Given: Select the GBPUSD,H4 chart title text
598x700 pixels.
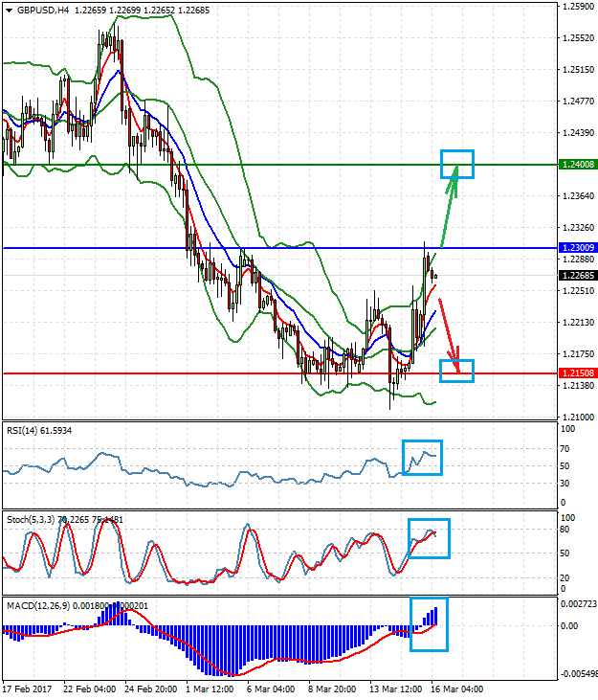Looking at the screenshot, I should click(43, 10).
